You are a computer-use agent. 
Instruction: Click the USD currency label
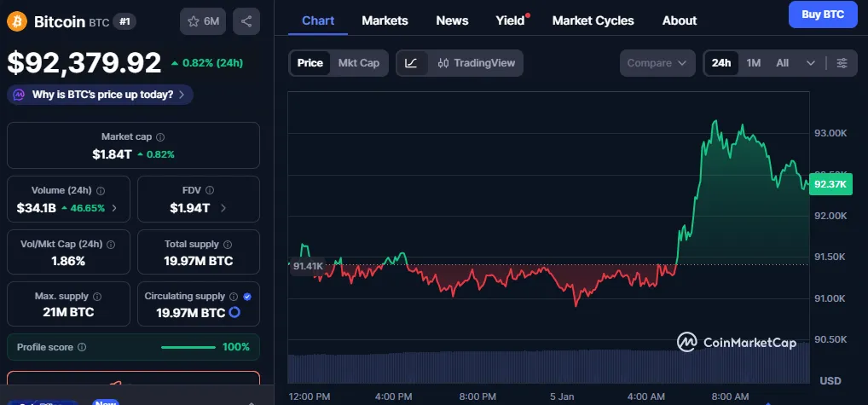click(830, 380)
